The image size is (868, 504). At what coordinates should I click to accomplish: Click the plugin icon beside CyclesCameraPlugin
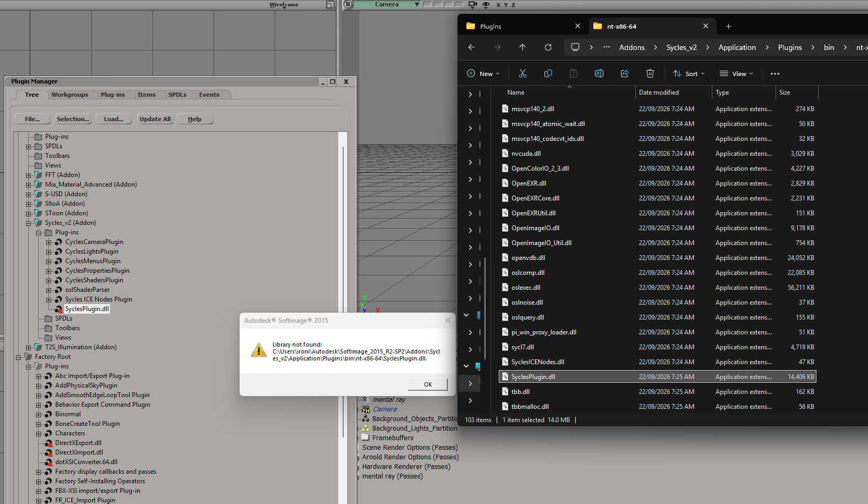click(x=58, y=242)
